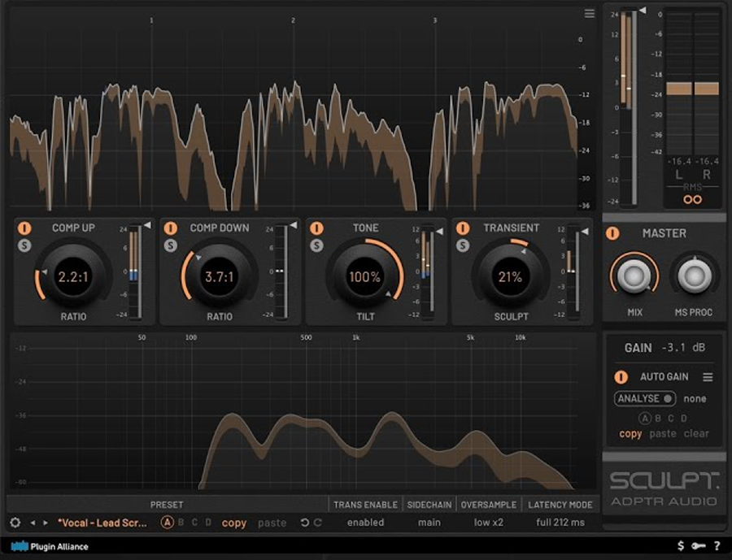The width and height of the screenshot is (732, 560).
Task: Click the R channel output meter
Action: [x=706, y=84]
